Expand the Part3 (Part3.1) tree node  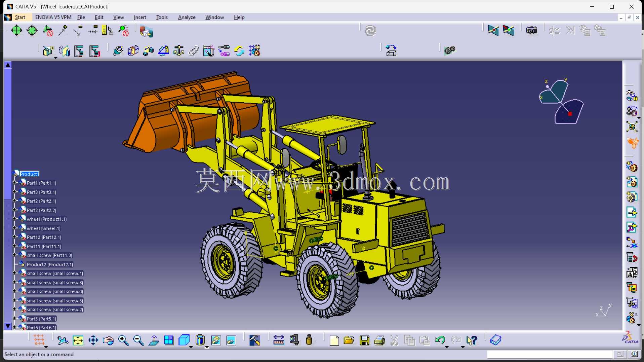14,192
